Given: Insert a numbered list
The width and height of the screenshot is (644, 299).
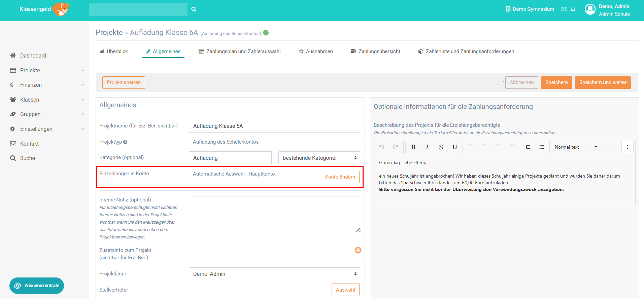Looking at the screenshot, I should tap(528, 147).
